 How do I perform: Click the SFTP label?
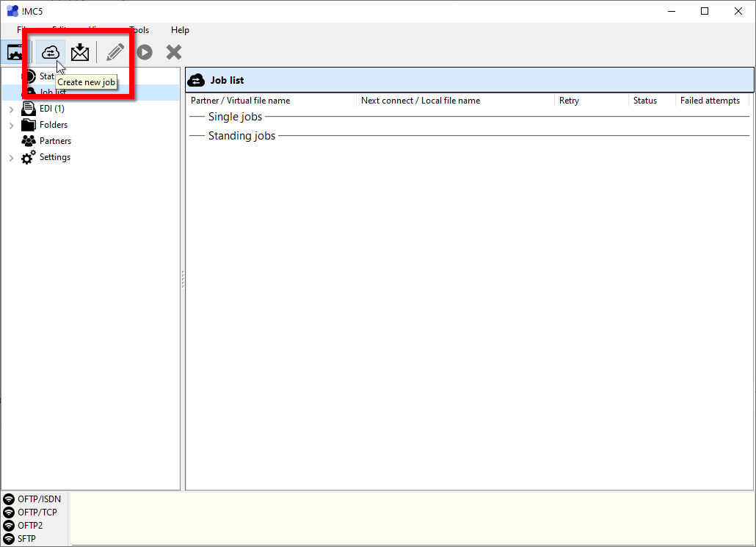click(x=27, y=538)
